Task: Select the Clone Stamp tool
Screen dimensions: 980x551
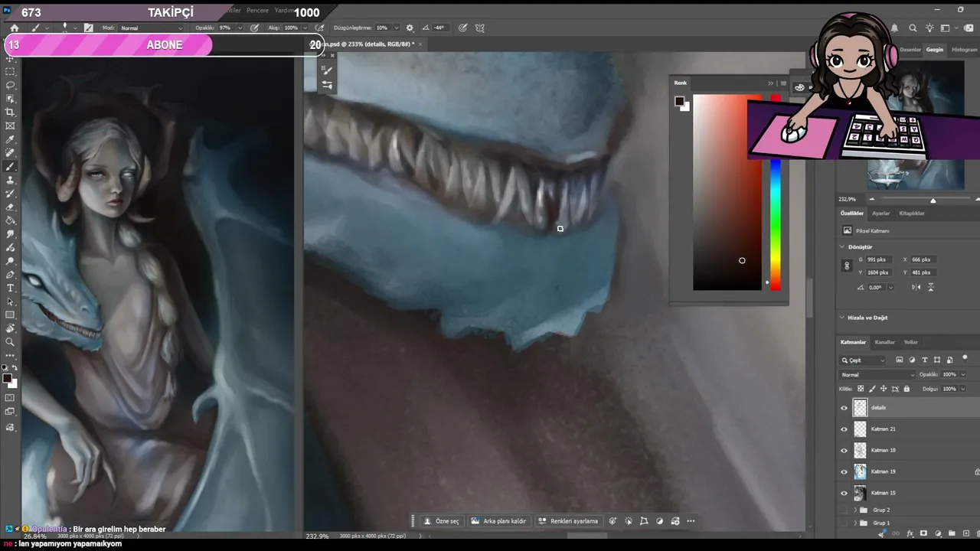Action: click(10, 180)
